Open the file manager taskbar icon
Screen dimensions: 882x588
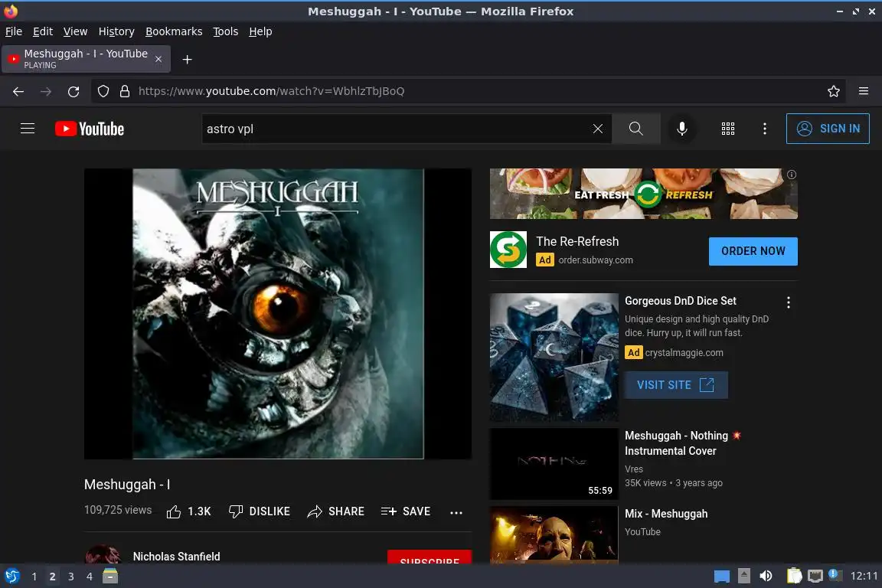(110, 576)
